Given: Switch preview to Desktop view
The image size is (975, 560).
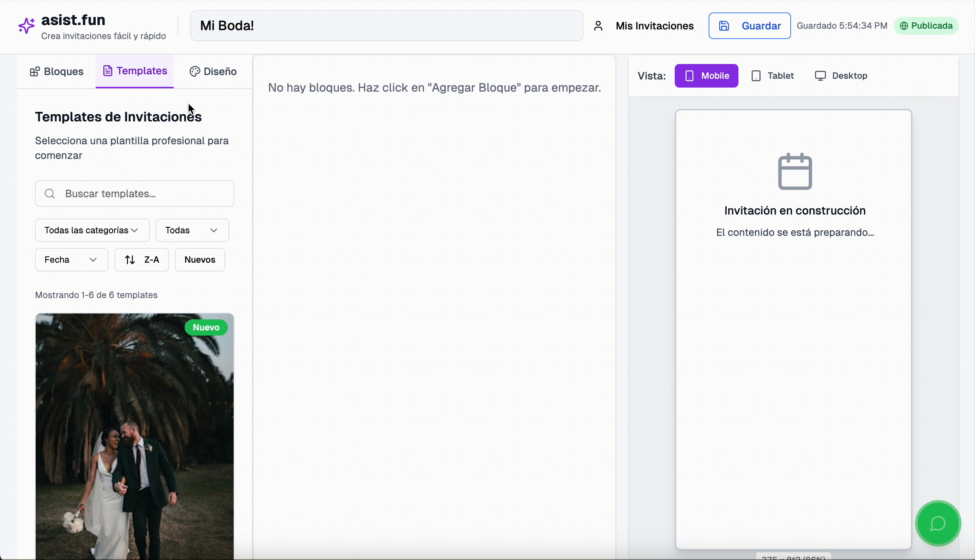Looking at the screenshot, I should click(x=841, y=76).
